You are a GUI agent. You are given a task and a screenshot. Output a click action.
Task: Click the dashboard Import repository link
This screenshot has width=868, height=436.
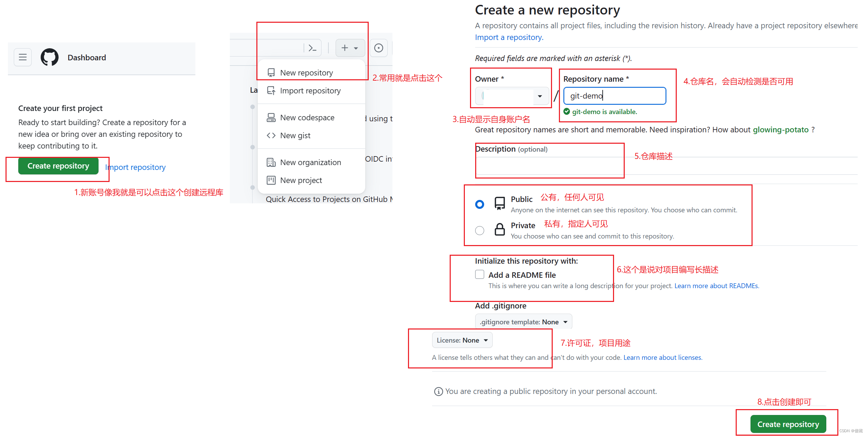coord(135,167)
